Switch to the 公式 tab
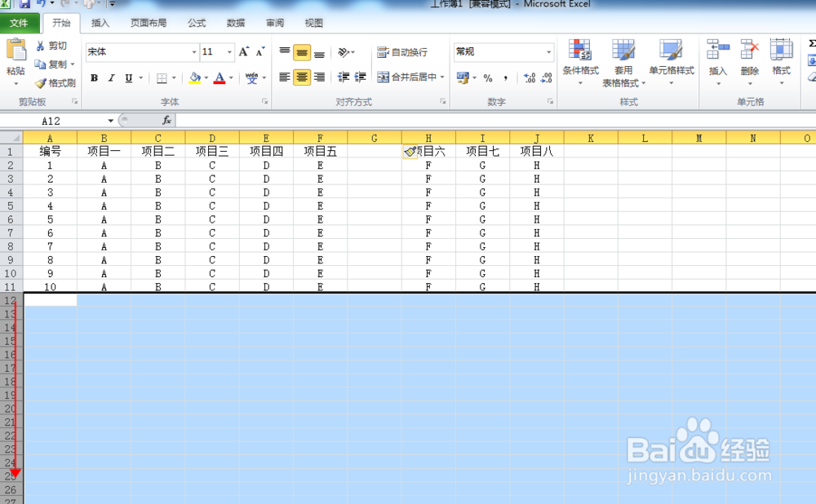 pos(197,23)
